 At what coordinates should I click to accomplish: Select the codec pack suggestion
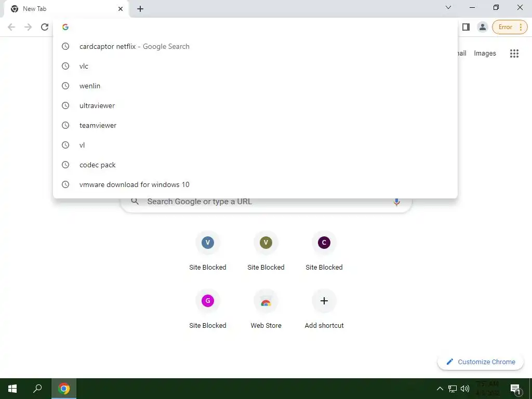click(x=255, y=165)
